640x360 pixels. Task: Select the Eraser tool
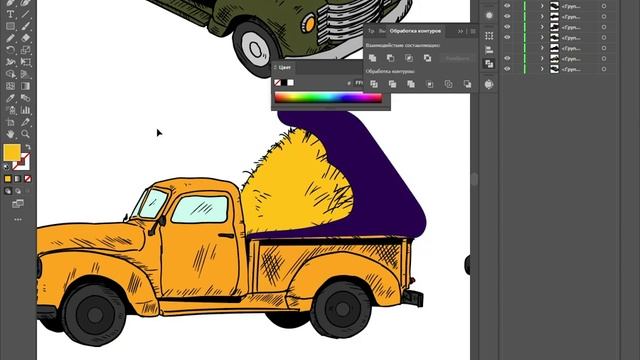pos(25,38)
